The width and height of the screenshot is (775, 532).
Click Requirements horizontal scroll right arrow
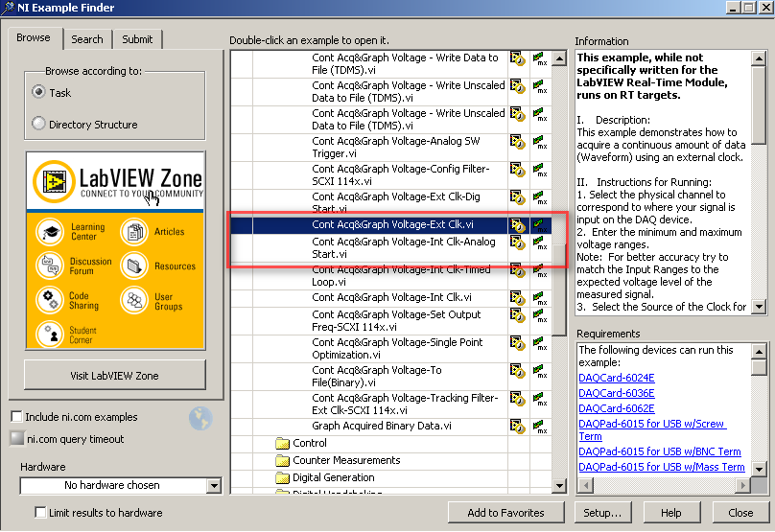742,486
